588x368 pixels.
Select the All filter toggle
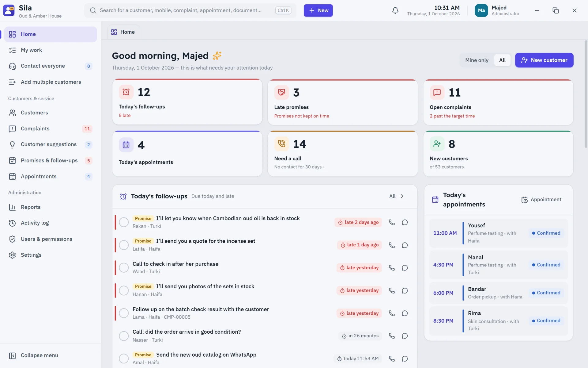click(x=502, y=60)
